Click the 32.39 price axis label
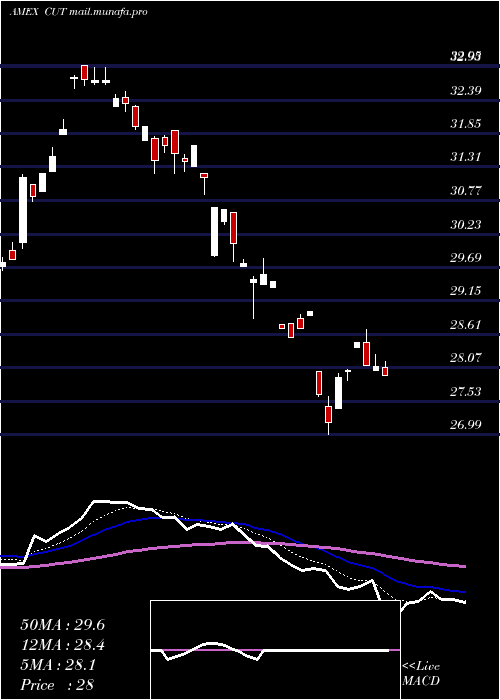Screen dimensions: 500x700 coord(466,91)
